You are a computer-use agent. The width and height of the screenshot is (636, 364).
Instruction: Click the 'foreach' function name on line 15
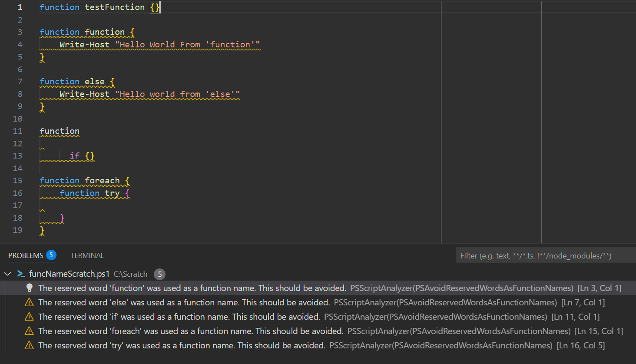(102, 181)
